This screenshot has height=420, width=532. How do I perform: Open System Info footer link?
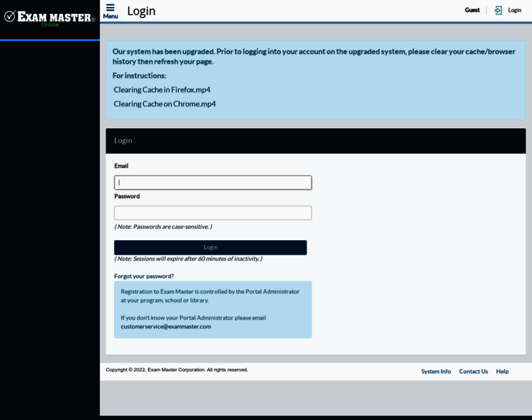436,372
